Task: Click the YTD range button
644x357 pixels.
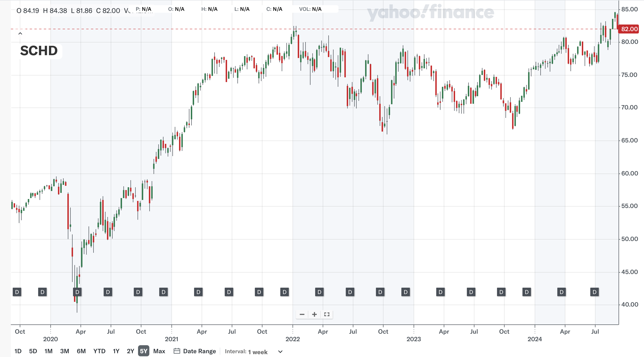Action: 99,351
